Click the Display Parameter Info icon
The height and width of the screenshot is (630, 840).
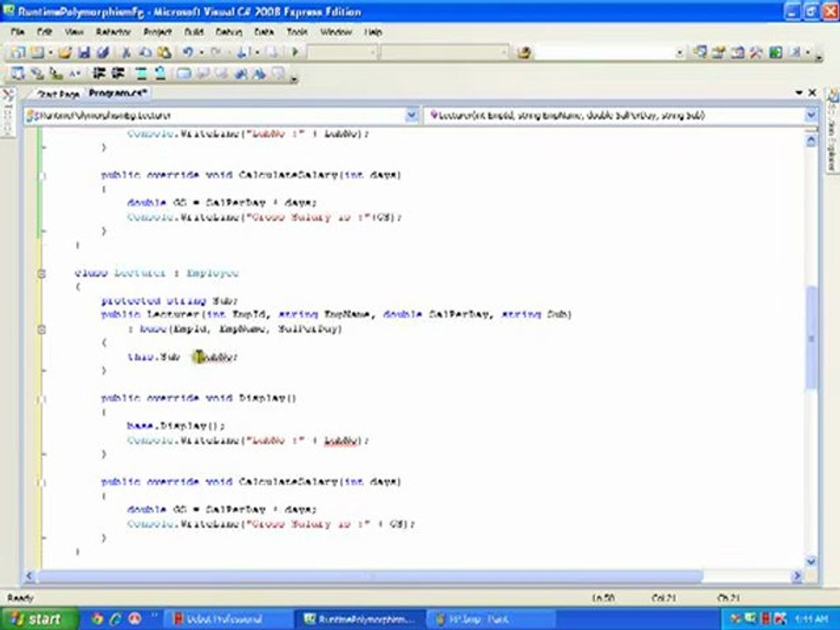37,73
